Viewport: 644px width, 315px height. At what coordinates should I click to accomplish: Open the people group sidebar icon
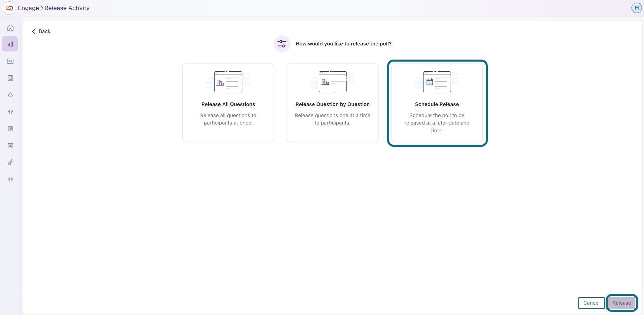tap(10, 112)
